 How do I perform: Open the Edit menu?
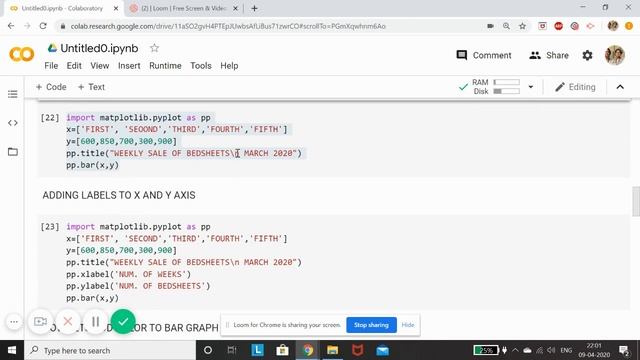coord(74,66)
